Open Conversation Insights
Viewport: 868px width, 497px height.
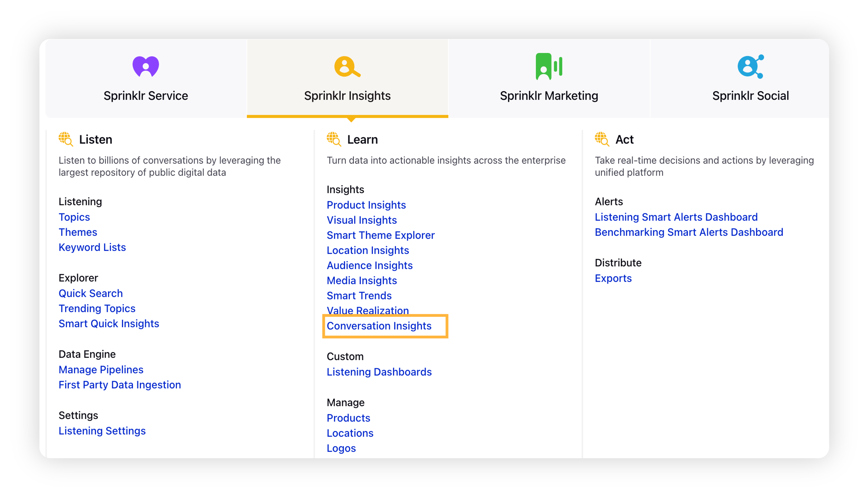379,326
